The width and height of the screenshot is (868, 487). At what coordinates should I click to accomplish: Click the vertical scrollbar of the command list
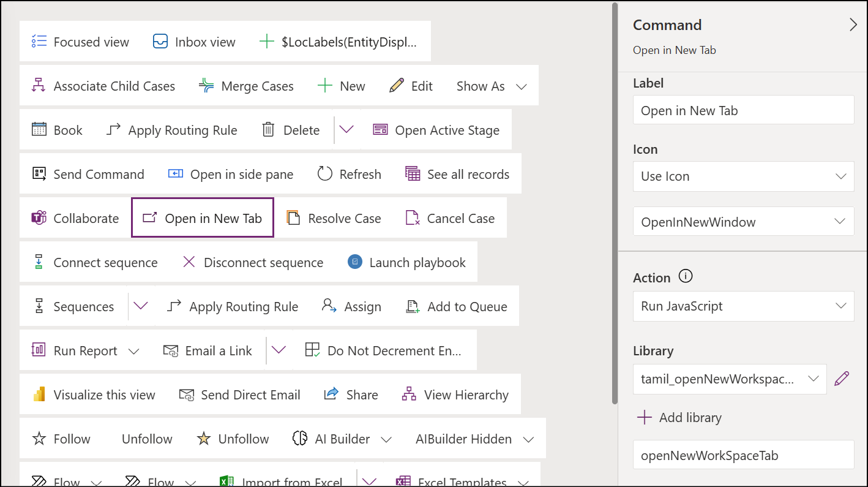[615, 203]
